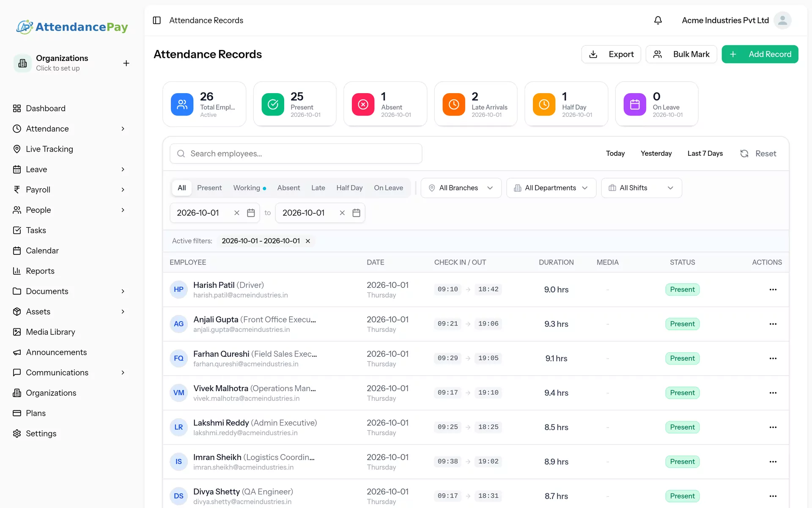Viewport: 812px width, 508px height.
Task: Open actions menu for Imran Sheikh
Action: pyautogui.click(x=773, y=461)
